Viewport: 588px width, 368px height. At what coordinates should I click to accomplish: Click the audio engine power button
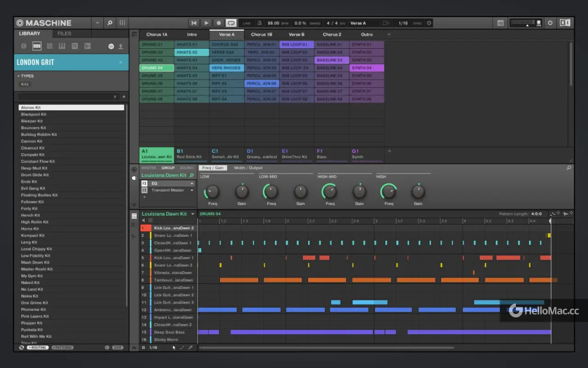[550, 23]
